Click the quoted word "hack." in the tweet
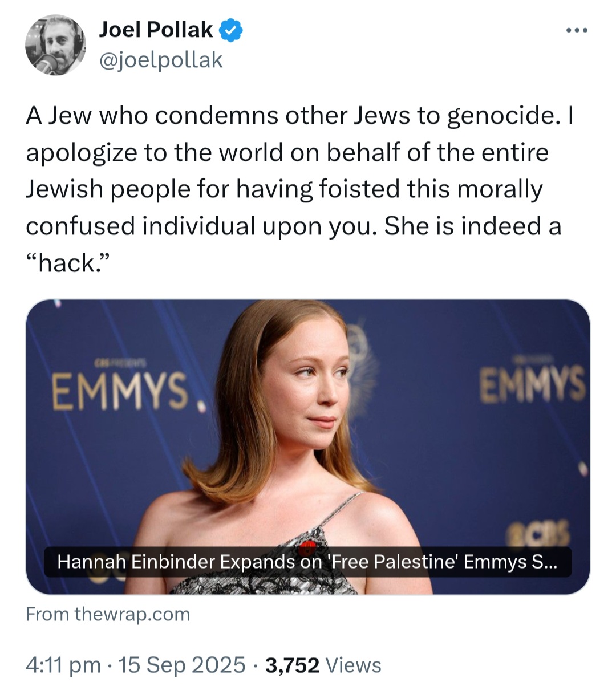The height and width of the screenshot is (690, 616). [67, 263]
